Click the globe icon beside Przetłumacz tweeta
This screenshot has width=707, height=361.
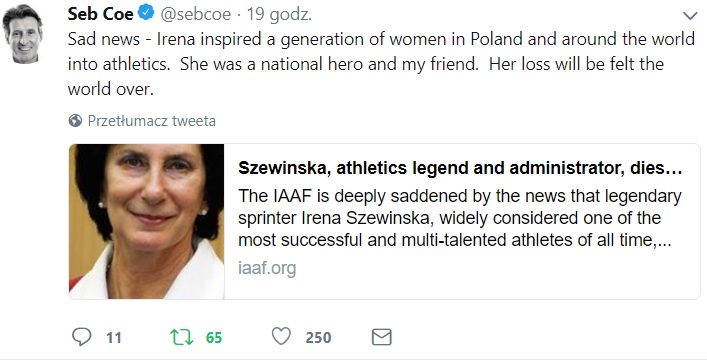75,120
